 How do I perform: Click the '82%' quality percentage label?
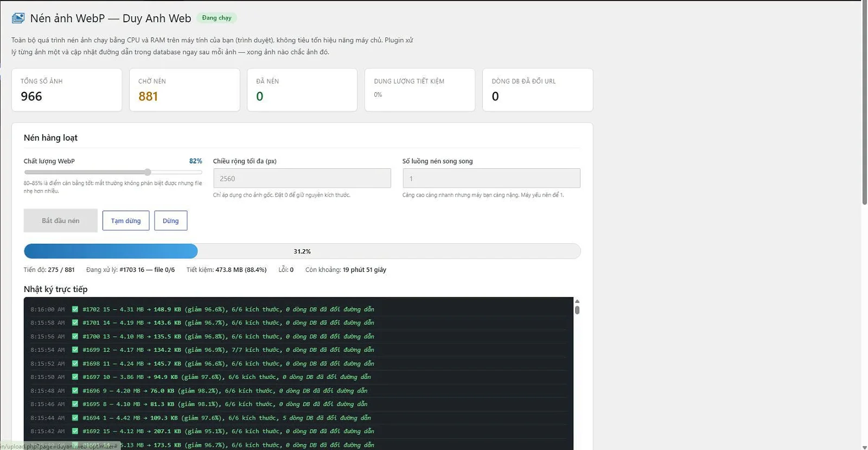[195, 161]
